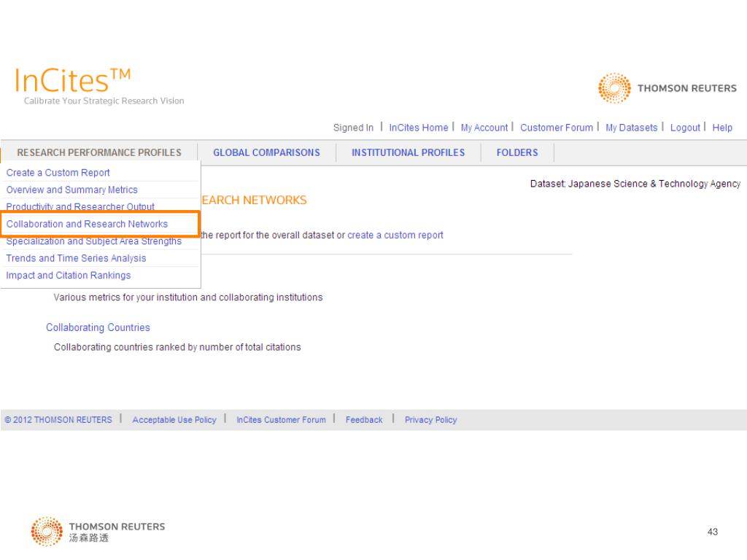Select Collaboration and Research Networks
Screen dimensions: 747x560
click(87, 224)
